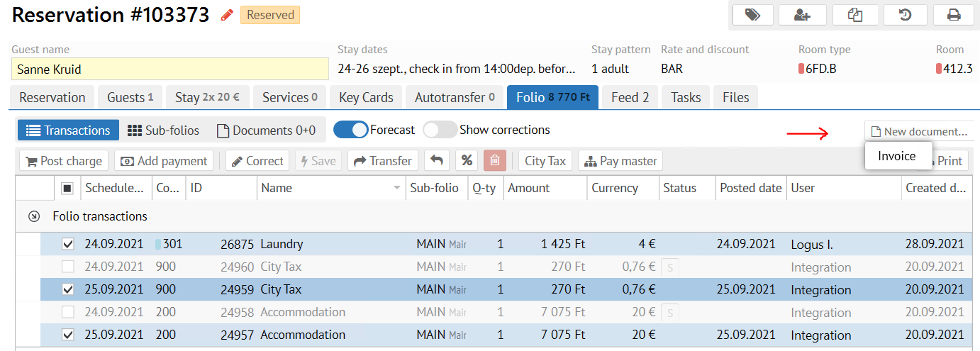Open the New document dropdown
980x351 pixels.
pos(919,131)
